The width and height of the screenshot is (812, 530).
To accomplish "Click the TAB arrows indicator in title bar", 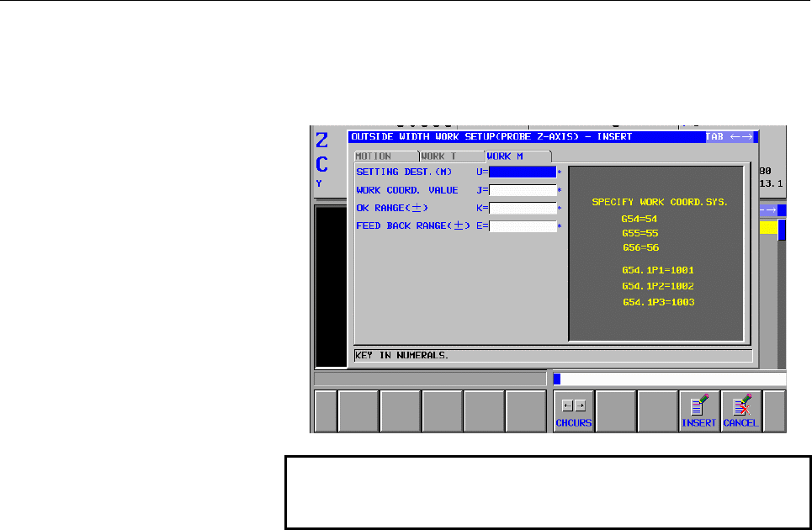I will point(730,136).
